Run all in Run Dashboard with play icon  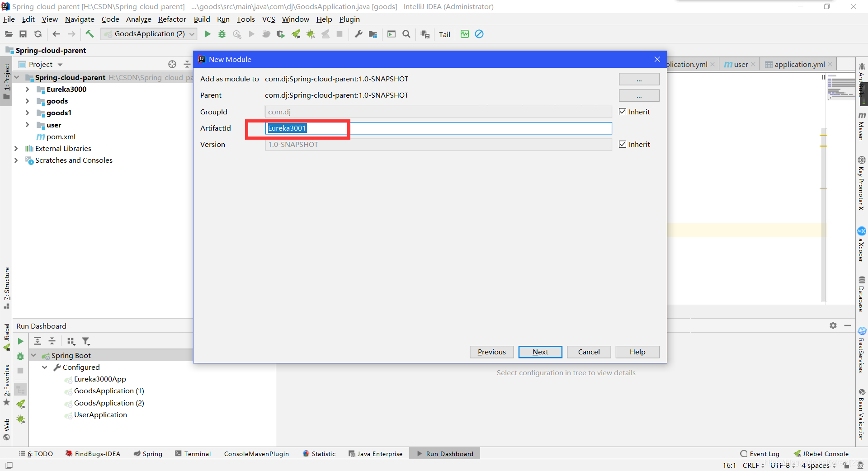coord(20,341)
